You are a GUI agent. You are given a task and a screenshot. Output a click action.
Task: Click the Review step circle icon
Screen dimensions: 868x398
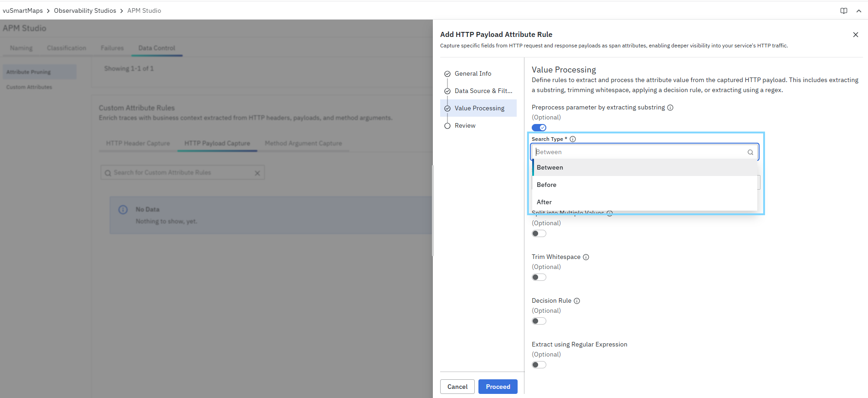(x=447, y=126)
